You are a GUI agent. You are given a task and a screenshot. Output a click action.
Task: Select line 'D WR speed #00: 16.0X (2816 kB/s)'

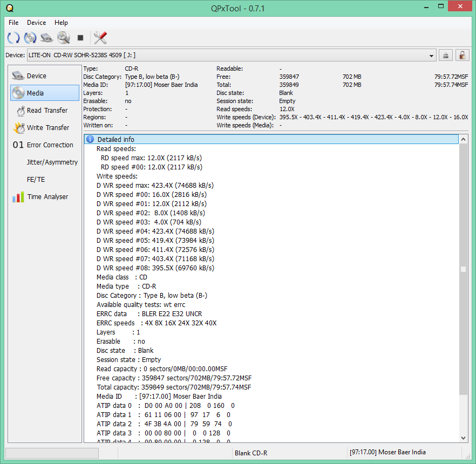coord(152,195)
